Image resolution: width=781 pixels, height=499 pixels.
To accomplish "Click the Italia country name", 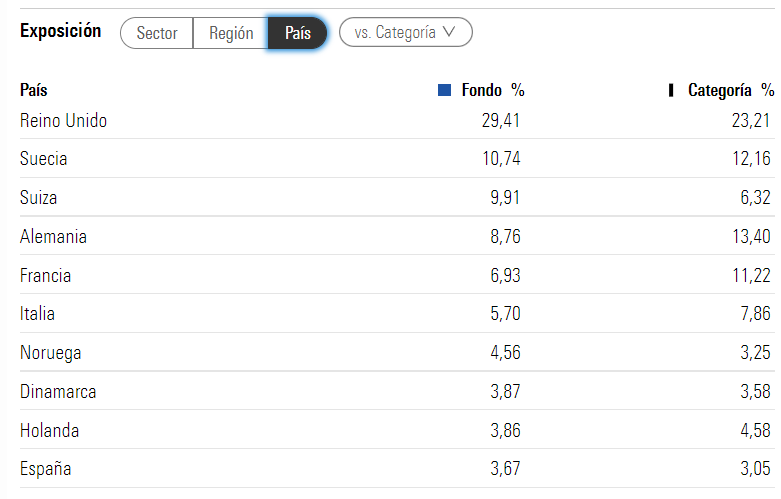I will click(37, 314).
